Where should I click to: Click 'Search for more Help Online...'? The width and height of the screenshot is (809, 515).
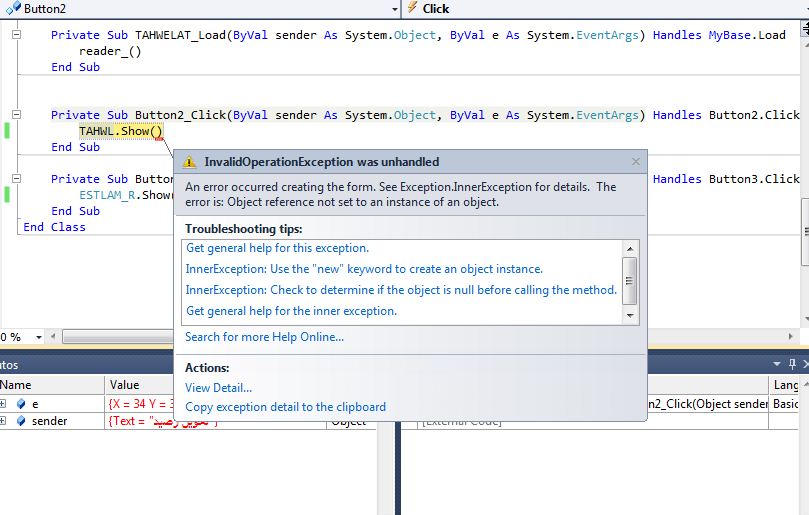264,337
